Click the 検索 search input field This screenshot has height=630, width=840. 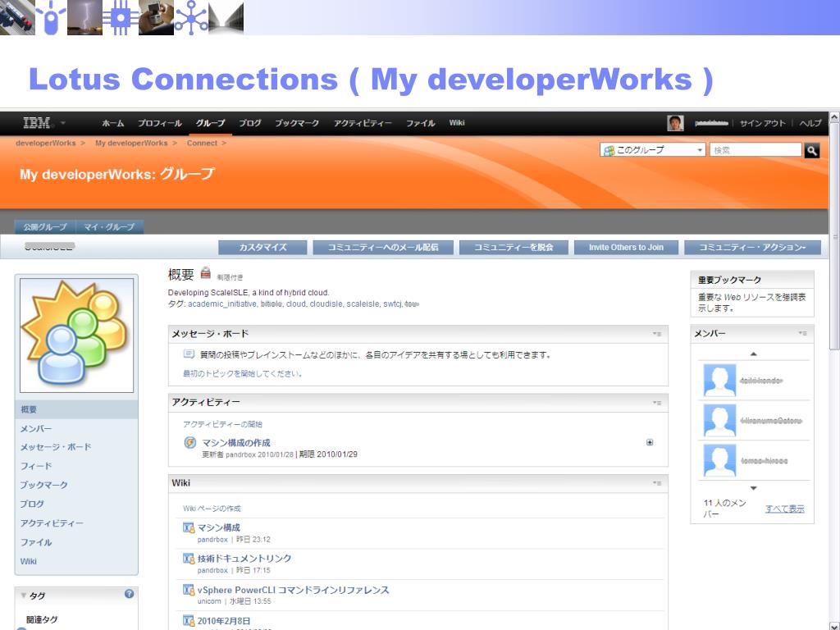click(756, 150)
